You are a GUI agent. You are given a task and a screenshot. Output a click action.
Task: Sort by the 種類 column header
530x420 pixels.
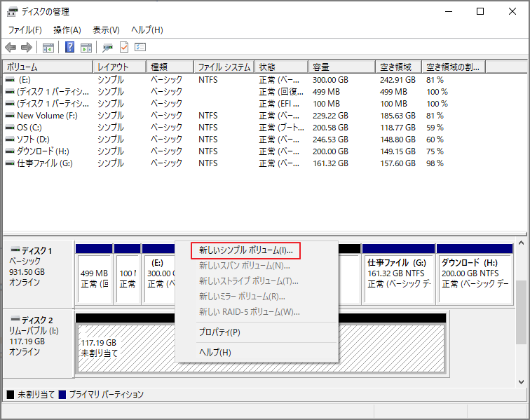coord(170,67)
